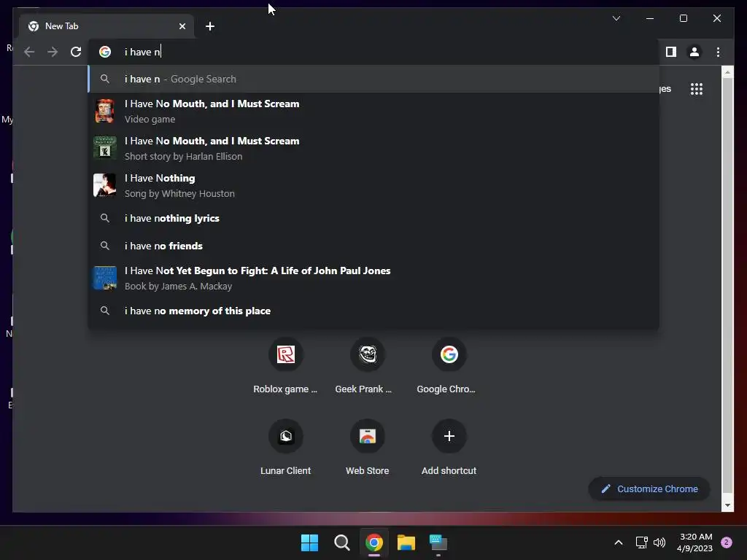Open the Lunar Client shortcut
Image resolution: width=747 pixels, height=560 pixels.
(x=285, y=447)
